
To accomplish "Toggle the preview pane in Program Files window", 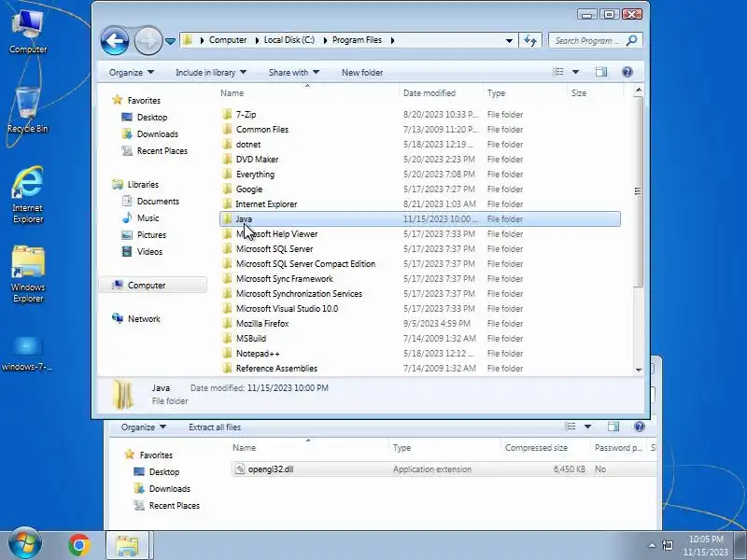I will (x=601, y=72).
